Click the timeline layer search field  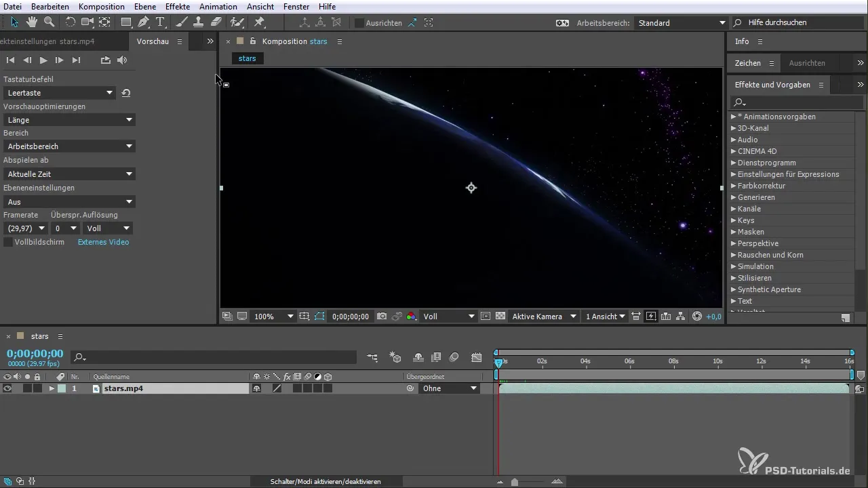214,357
